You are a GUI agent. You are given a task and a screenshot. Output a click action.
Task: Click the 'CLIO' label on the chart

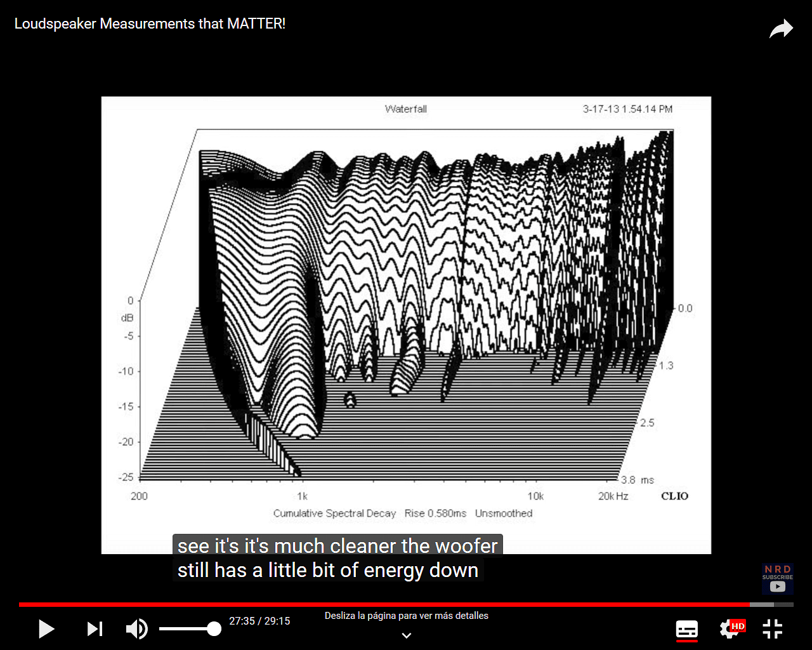click(x=674, y=496)
